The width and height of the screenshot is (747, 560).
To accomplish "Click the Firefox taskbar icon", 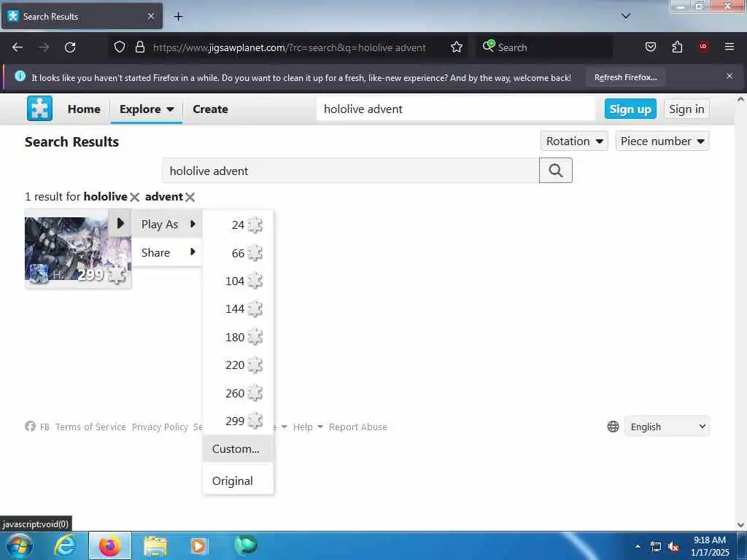I will 110,545.
